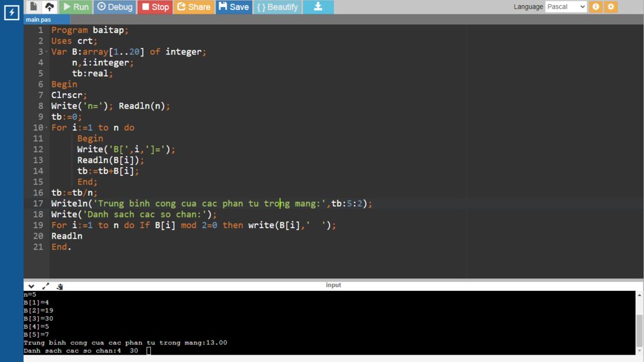This screenshot has height=362, width=644.
Task: Open the Language dropdown set to Pascal
Action: tap(565, 6)
